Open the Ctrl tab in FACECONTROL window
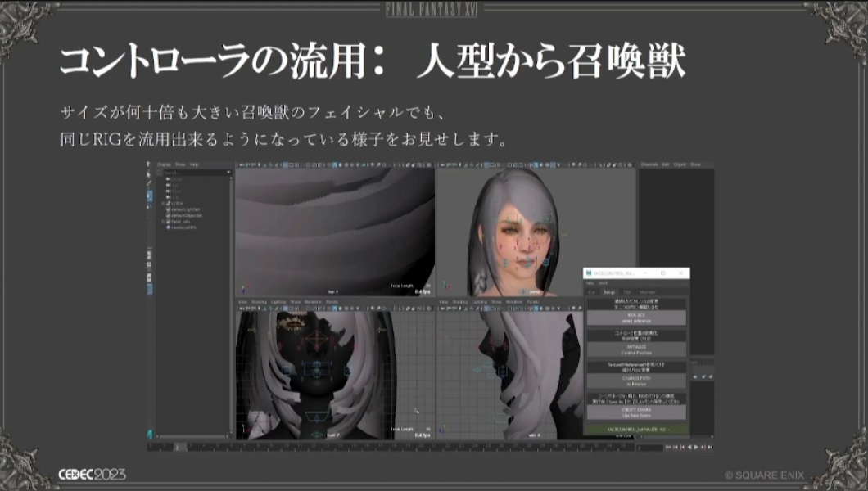This screenshot has height=491, width=868. [x=593, y=292]
